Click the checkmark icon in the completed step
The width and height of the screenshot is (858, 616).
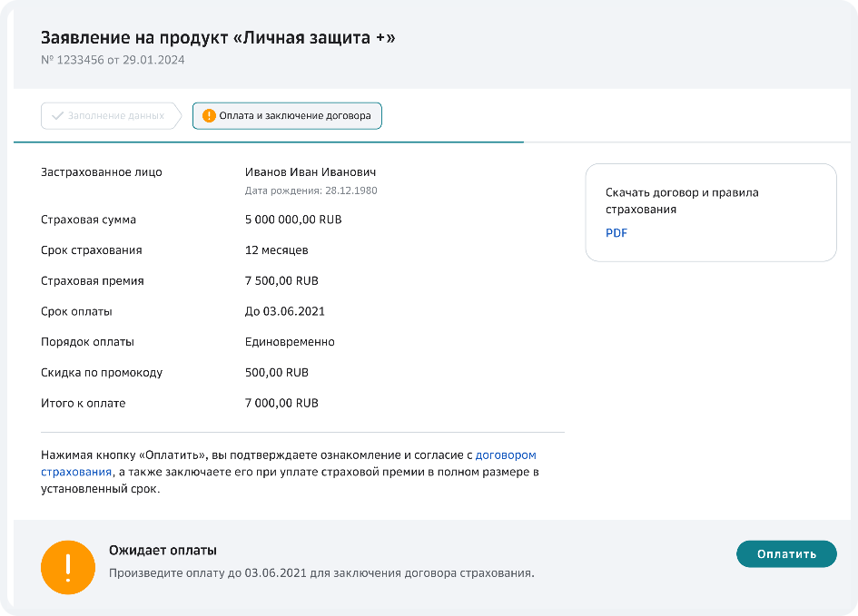click(x=57, y=116)
